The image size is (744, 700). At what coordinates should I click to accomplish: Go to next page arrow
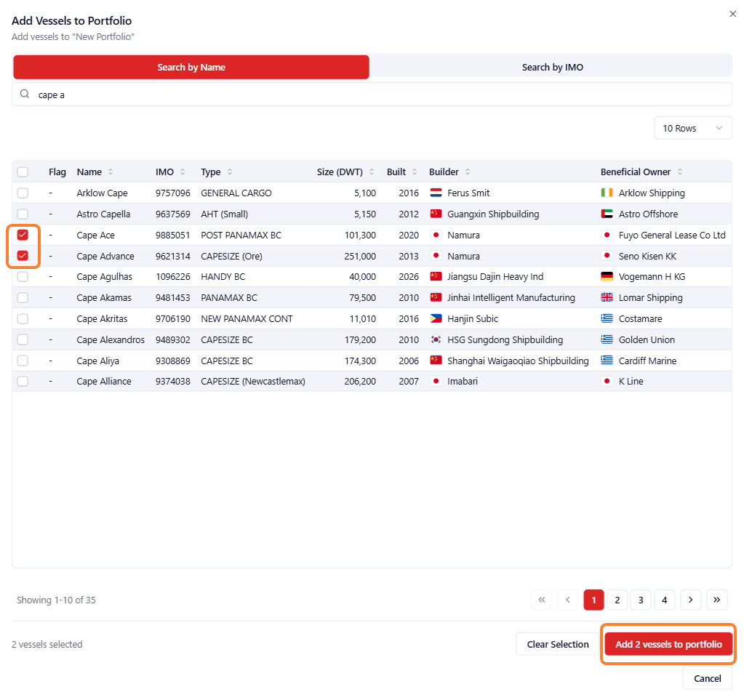click(x=690, y=600)
